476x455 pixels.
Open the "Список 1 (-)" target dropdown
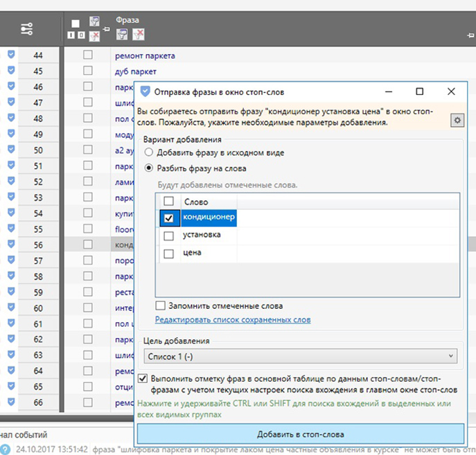click(x=301, y=357)
